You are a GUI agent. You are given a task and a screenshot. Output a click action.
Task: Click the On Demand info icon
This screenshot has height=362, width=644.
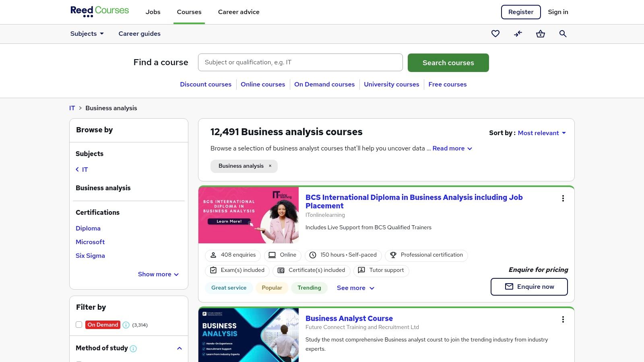pos(126,325)
